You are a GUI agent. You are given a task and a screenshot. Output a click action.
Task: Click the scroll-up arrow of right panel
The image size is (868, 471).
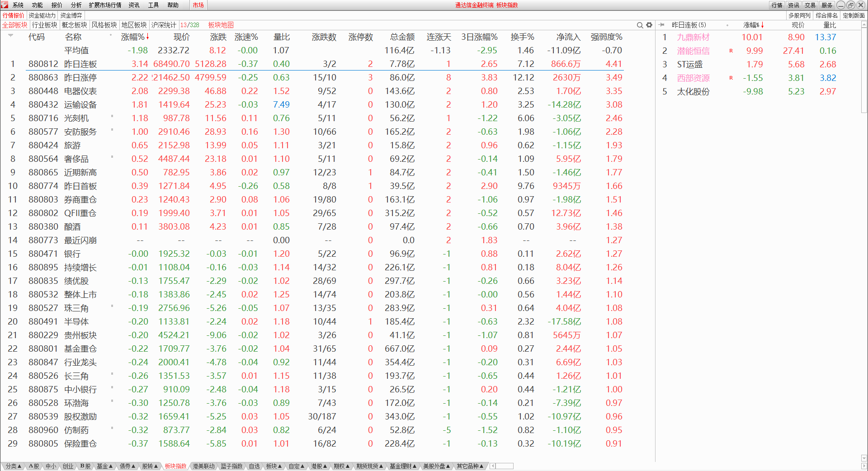[x=864, y=25]
